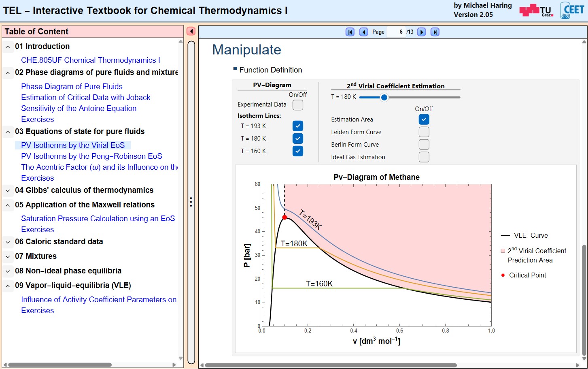Image resolution: width=588 pixels, height=369 pixels.
Task: Advance to the next page
Action: 421,32
